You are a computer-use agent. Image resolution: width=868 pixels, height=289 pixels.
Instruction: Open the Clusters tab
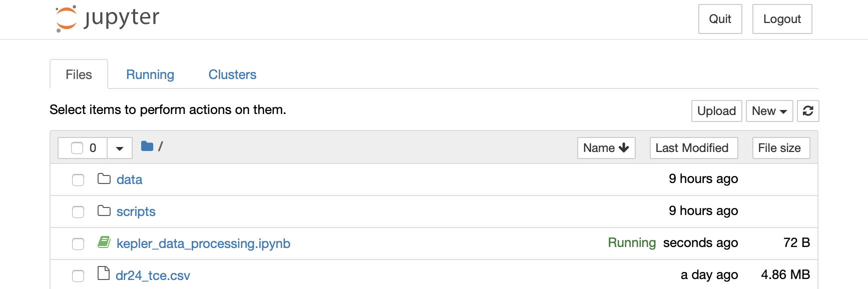point(232,74)
